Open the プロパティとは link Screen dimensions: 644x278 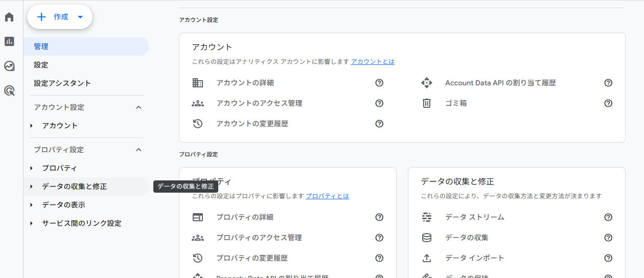click(327, 196)
